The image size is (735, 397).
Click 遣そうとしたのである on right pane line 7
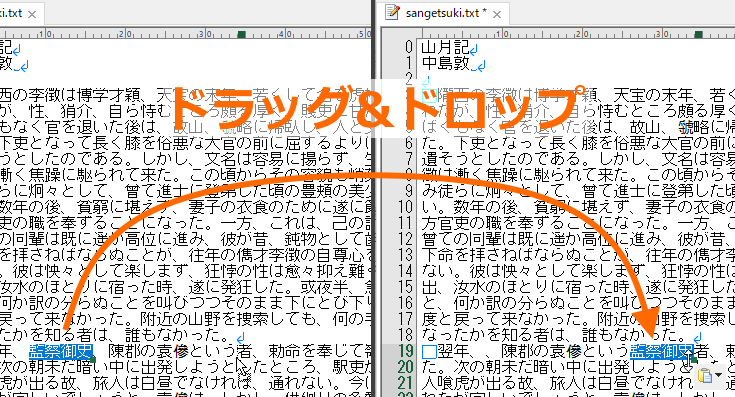[501, 159]
